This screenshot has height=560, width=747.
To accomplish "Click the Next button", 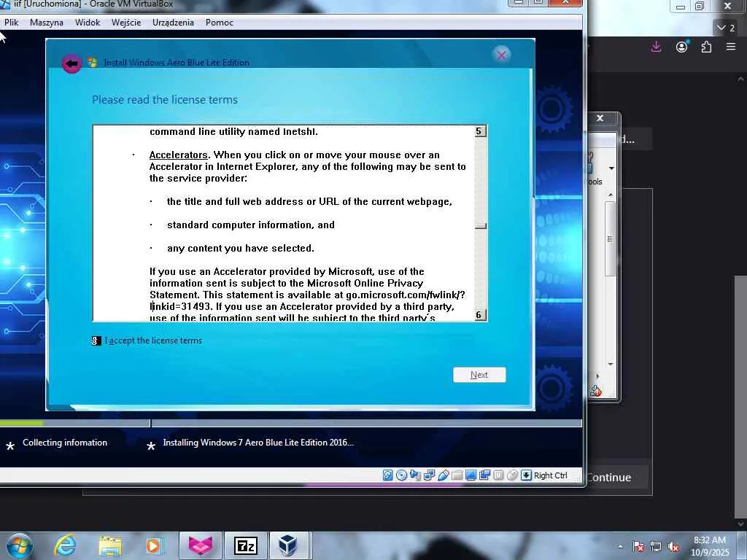I will [x=479, y=375].
